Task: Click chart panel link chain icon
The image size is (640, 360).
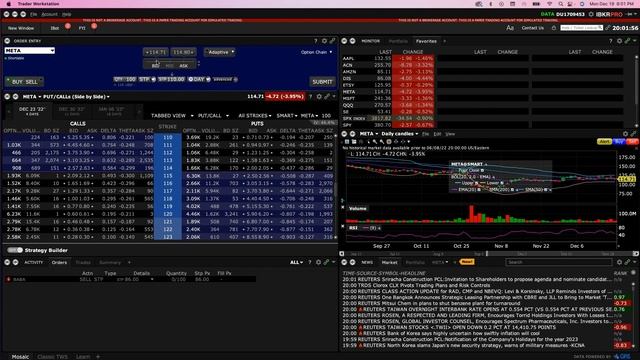Action: 633,134
